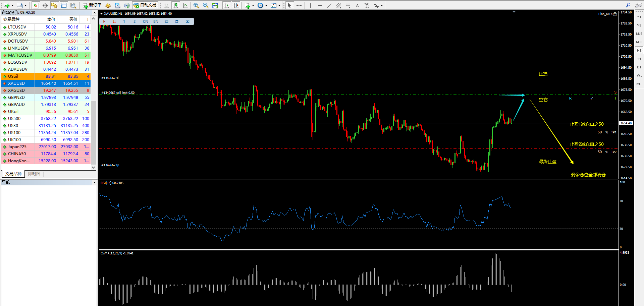Switch to the 即时图 tab

click(x=34, y=174)
